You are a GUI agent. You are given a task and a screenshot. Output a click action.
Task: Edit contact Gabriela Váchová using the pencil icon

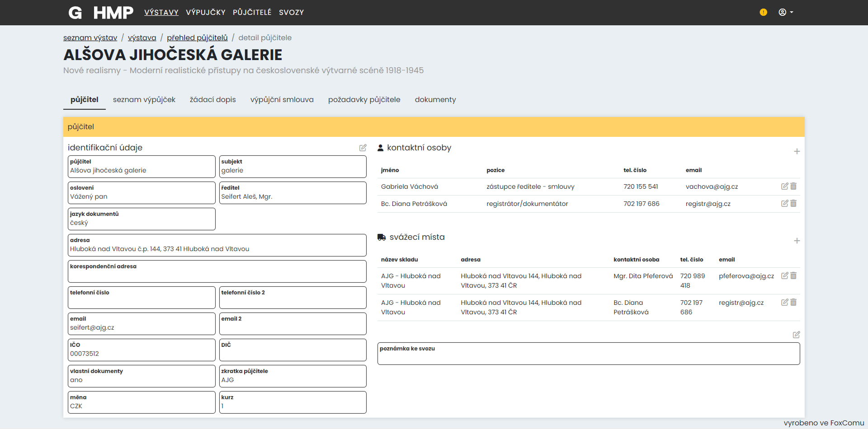tap(785, 186)
